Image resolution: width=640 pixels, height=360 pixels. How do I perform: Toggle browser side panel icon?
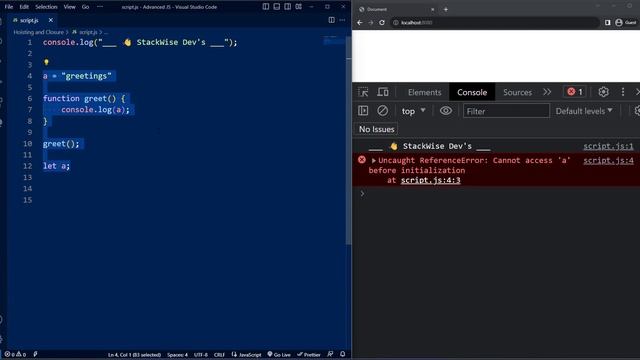(x=607, y=22)
